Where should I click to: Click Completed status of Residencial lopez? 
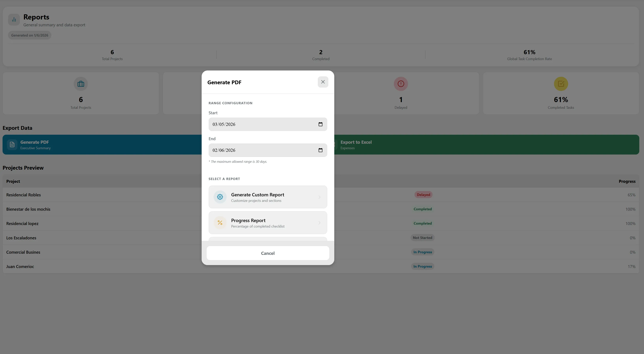pos(423,223)
